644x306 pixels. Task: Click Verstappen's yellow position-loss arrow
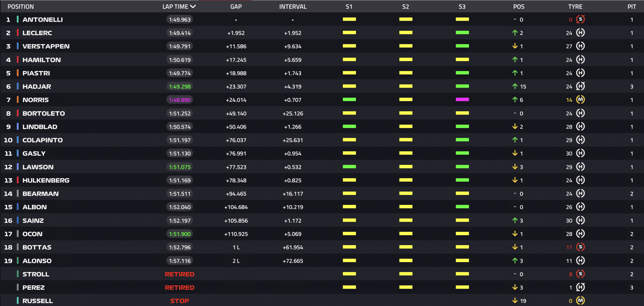515,46
